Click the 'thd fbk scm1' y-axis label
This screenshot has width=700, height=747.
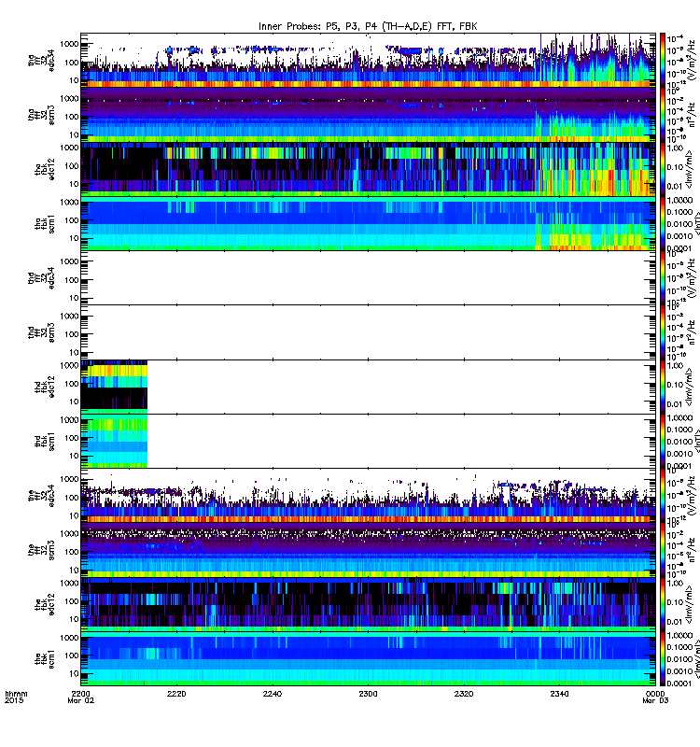tap(45, 441)
